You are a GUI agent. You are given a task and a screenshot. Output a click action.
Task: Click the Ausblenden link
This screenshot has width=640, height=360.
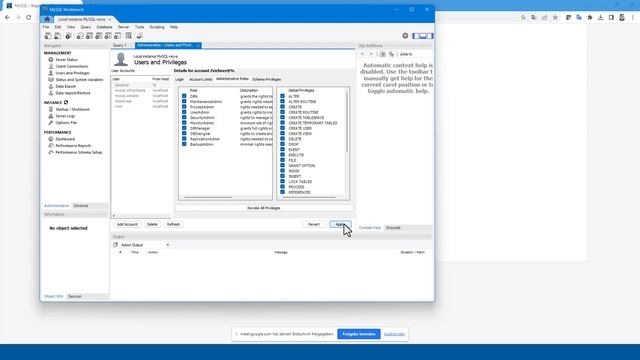tap(394, 334)
